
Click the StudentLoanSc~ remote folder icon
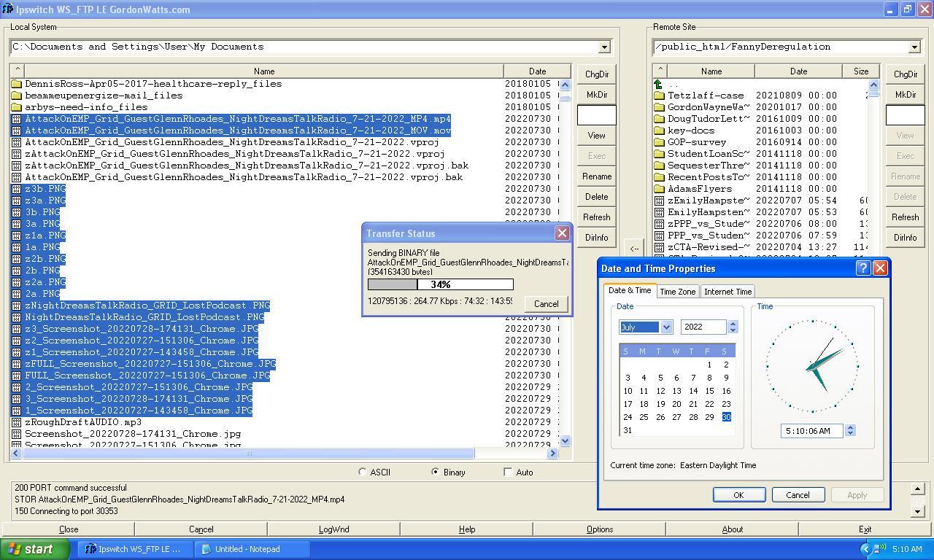point(659,154)
